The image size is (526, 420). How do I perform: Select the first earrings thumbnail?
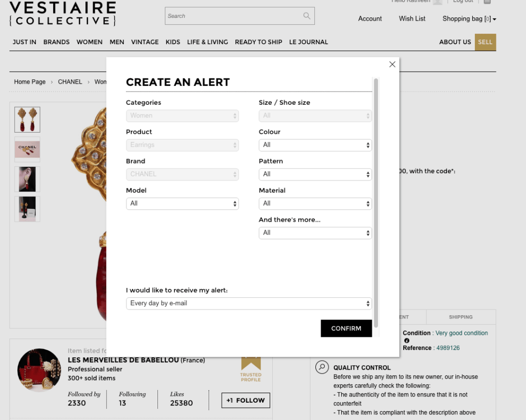click(x=27, y=119)
